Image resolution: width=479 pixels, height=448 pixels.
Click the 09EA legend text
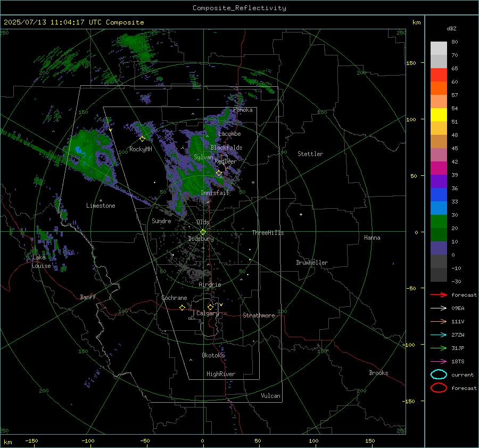tap(458, 308)
